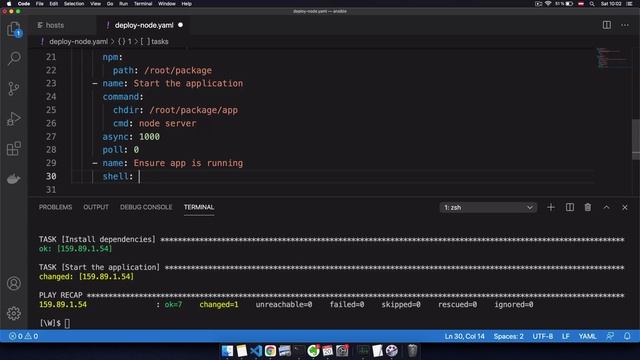Open the Source Control view
Viewport: 640px width, 360px height.
(x=13, y=89)
